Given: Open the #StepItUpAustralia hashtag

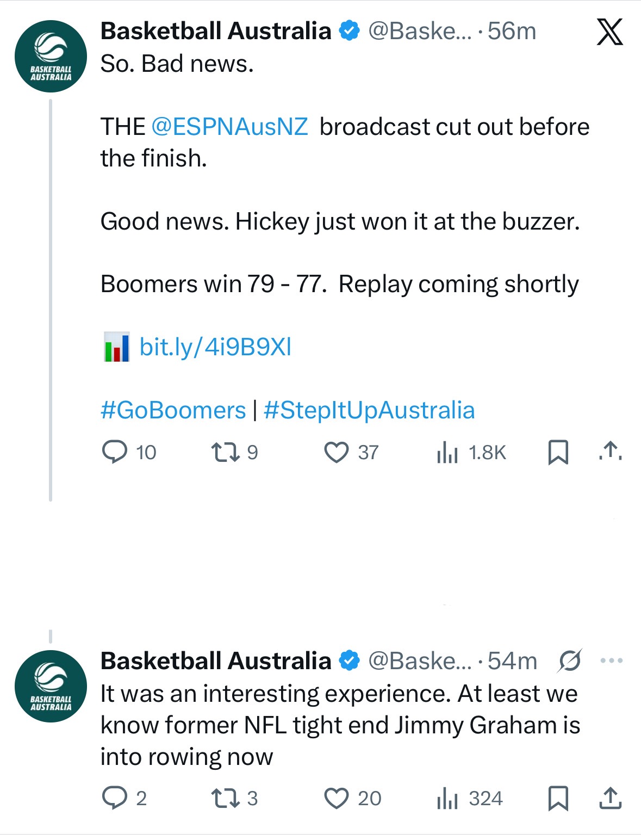Looking at the screenshot, I should coord(369,410).
